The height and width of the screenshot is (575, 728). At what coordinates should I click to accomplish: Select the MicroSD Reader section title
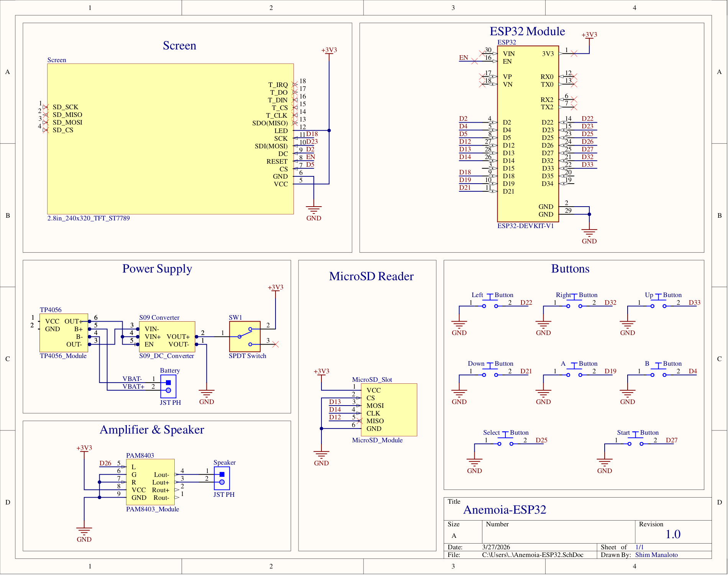pyautogui.click(x=371, y=276)
